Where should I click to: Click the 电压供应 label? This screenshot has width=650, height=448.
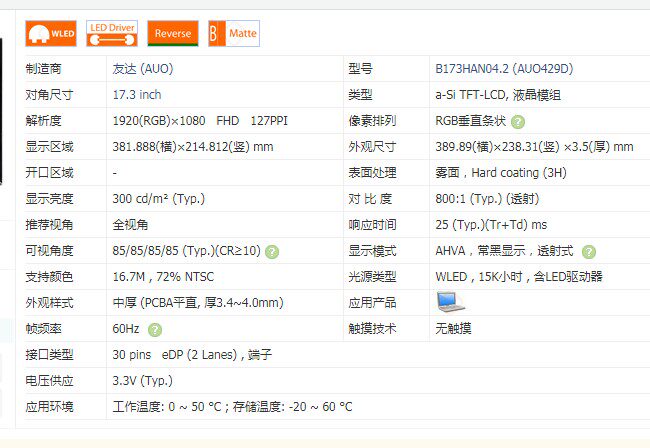pos(49,381)
